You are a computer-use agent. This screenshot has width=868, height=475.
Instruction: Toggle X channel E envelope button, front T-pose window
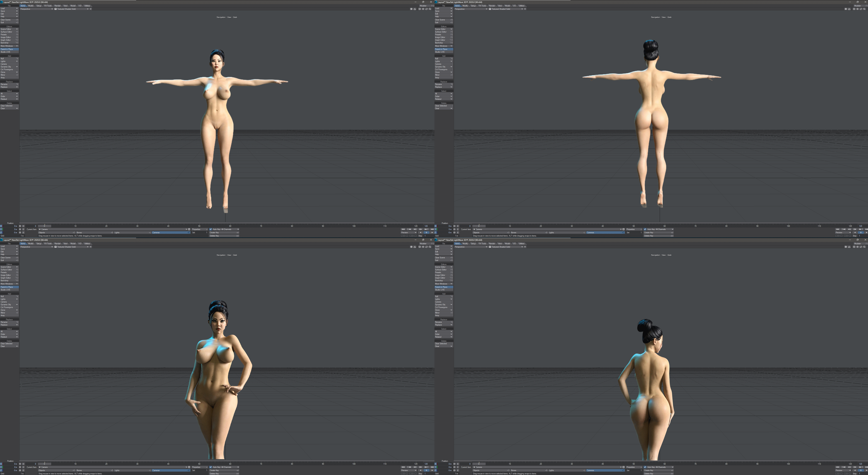pyautogui.click(x=24, y=226)
